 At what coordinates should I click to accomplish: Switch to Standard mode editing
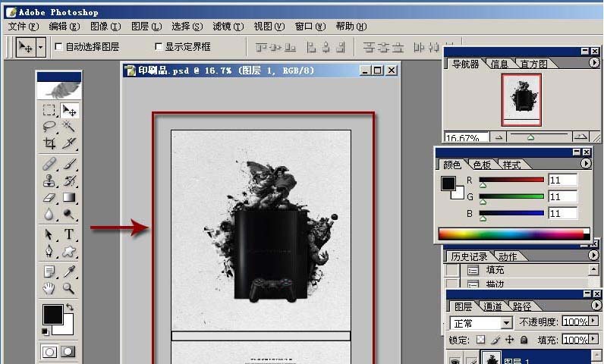pyautogui.click(x=49, y=352)
